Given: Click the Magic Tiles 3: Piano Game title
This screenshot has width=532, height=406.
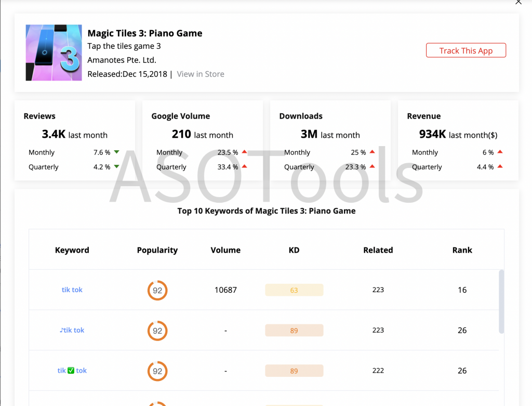Looking at the screenshot, I should 145,33.
